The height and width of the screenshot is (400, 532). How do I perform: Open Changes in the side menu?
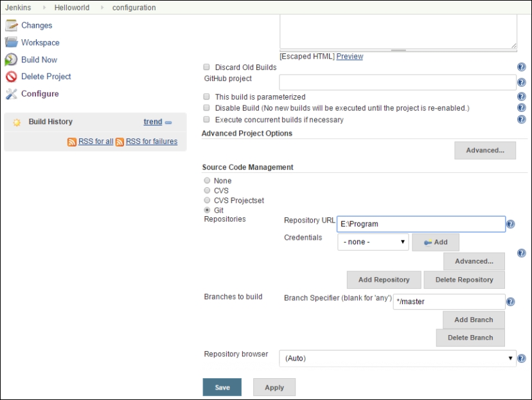37,26
